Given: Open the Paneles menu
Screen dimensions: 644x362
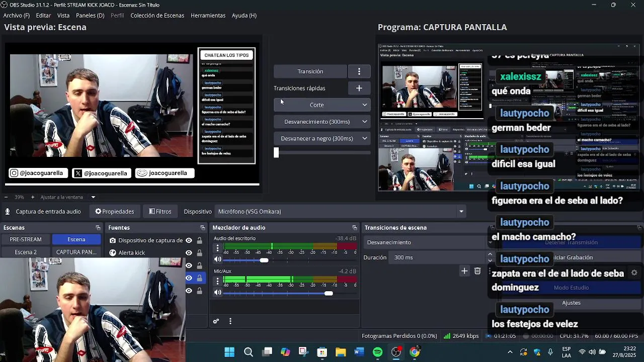Looking at the screenshot, I should 90,16.
